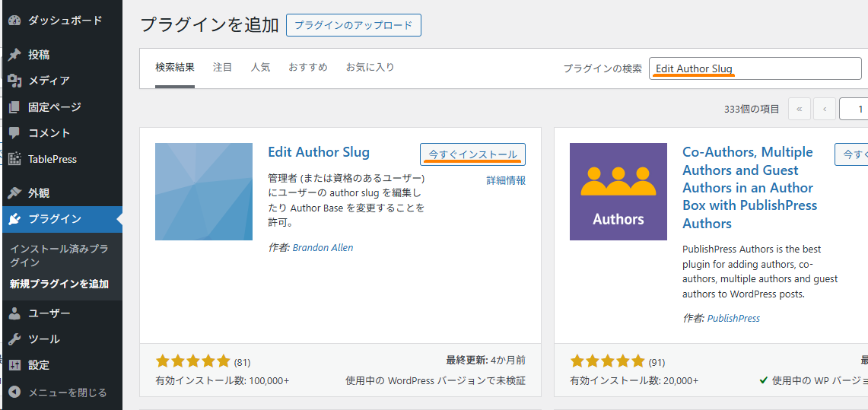Screen dimensions: 868x410
Task: Switch to おすすめ tab
Action: 308,68
